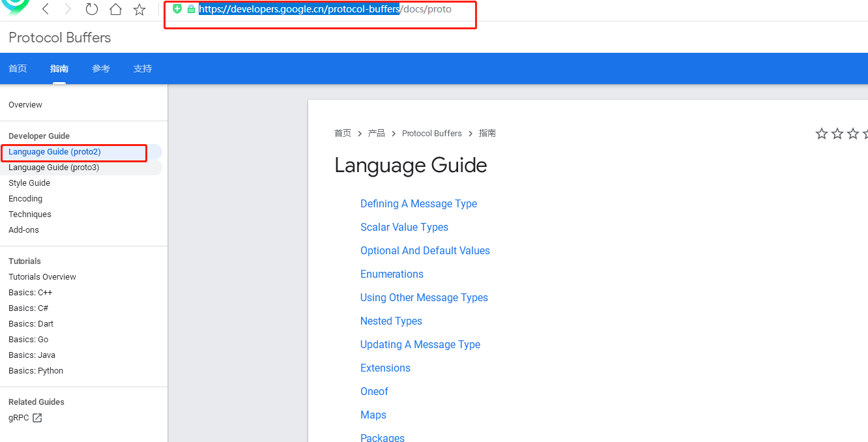868x442 pixels.
Task: Rate the page with the first star
Action: tap(822, 134)
